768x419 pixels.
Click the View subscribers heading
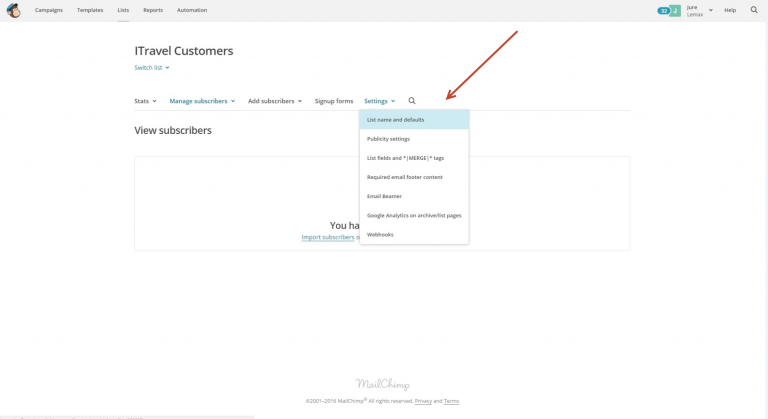pos(173,130)
